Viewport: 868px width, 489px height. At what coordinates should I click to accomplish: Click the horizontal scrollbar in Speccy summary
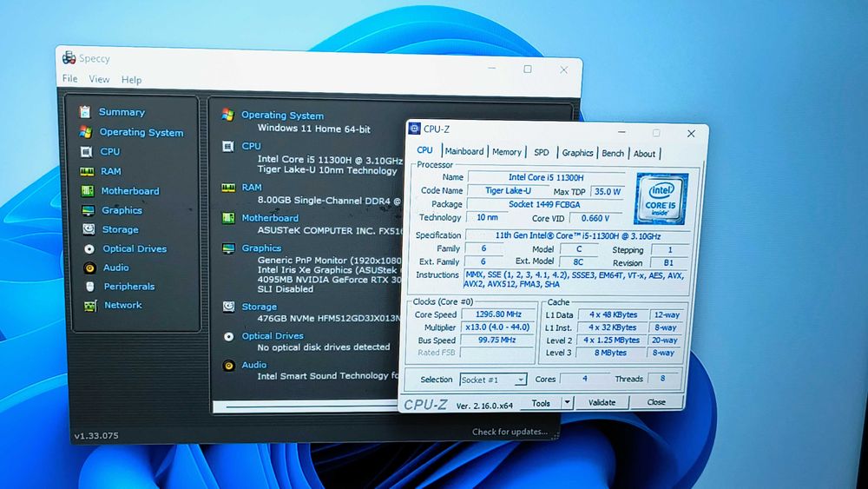point(307,407)
